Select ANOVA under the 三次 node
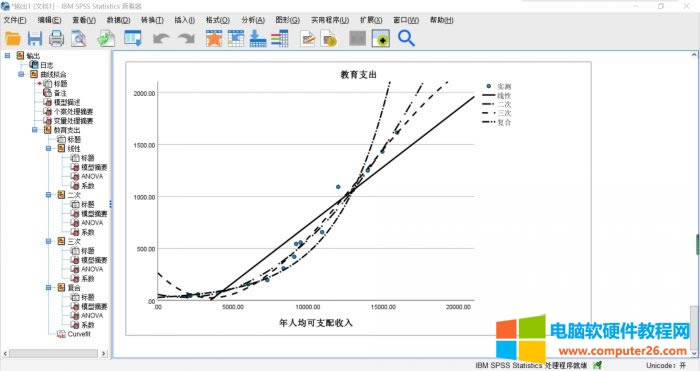Screen dimensions: 700x371 coord(92,269)
